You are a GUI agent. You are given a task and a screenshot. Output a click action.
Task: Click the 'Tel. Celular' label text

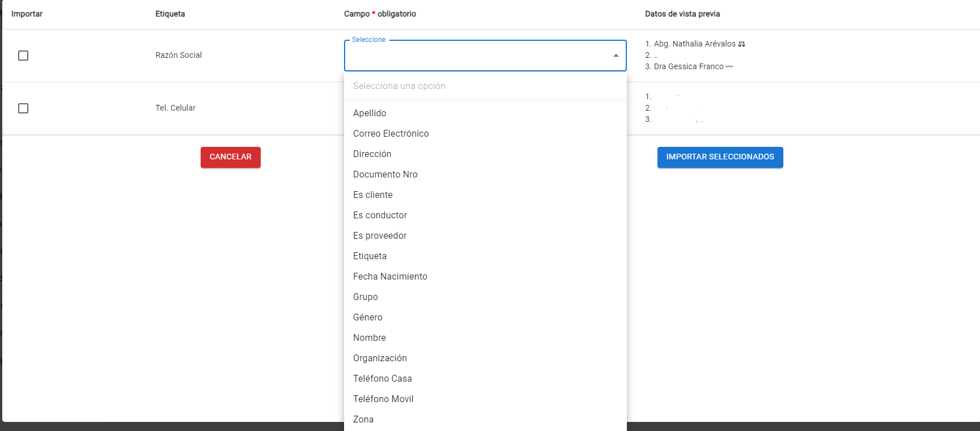click(x=175, y=108)
